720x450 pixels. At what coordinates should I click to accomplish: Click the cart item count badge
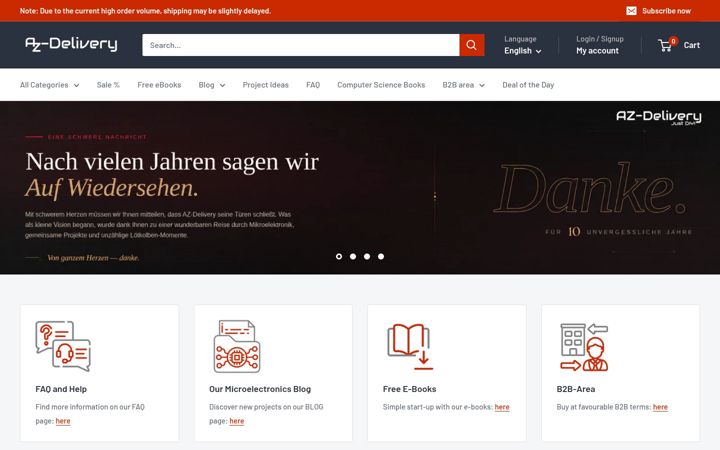click(673, 41)
